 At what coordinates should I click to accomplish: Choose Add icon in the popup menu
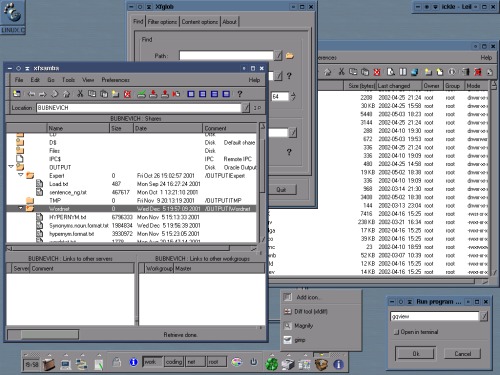(321, 297)
